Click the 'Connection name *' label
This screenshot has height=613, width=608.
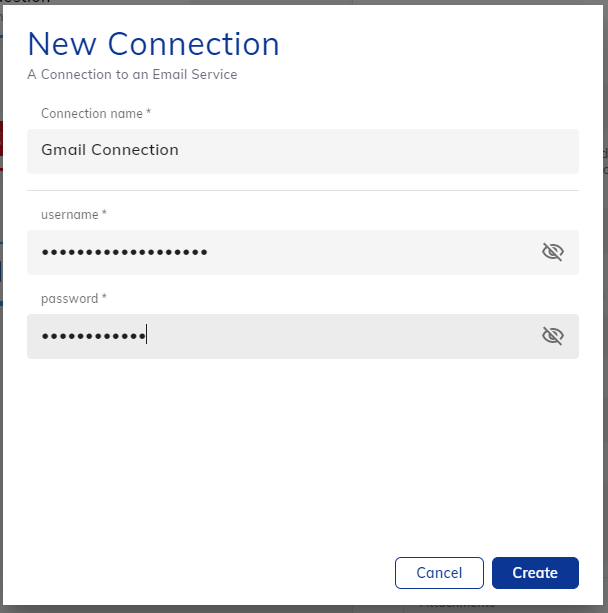click(96, 113)
